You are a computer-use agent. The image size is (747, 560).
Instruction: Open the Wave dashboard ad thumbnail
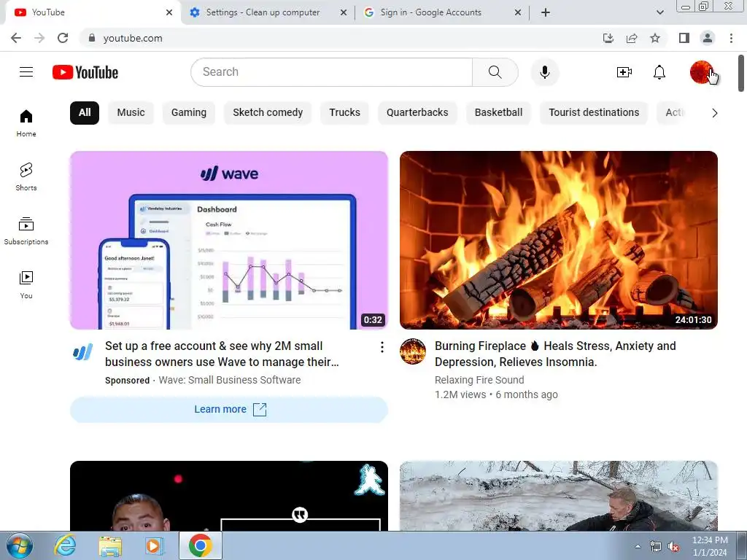point(229,240)
